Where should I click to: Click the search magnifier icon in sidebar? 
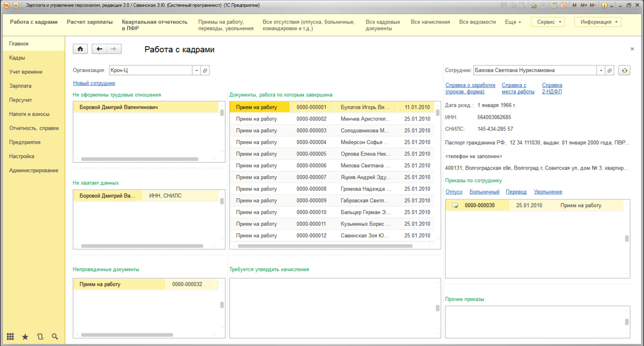tap(55, 336)
